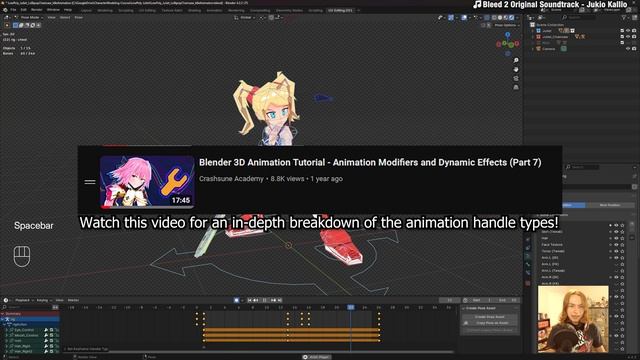Click the Juliet_Chainsaw collection icon

point(538,37)
